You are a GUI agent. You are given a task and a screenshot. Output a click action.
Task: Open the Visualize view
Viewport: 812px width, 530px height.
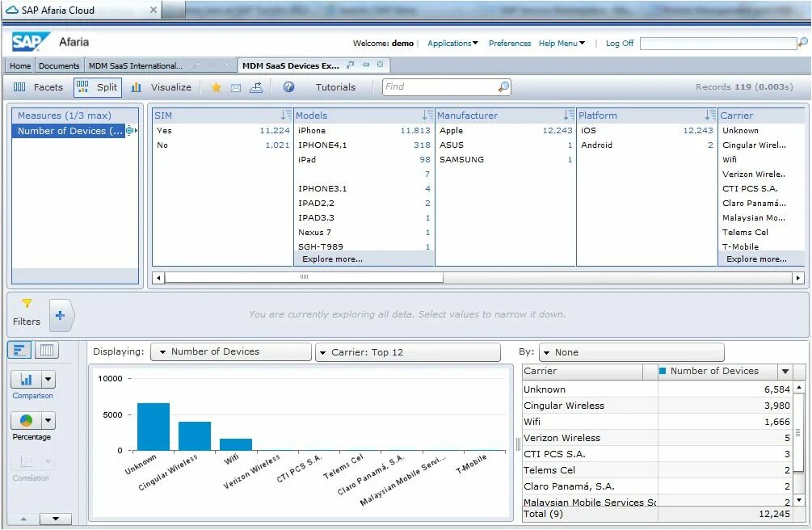point(161,87)
